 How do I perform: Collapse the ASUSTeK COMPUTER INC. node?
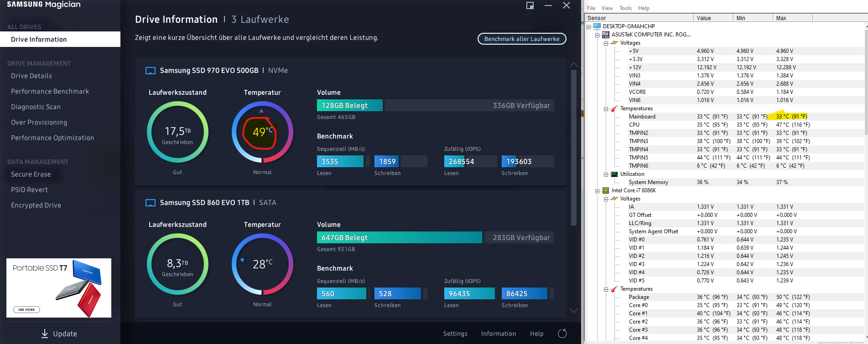click(x=597, y=35)
